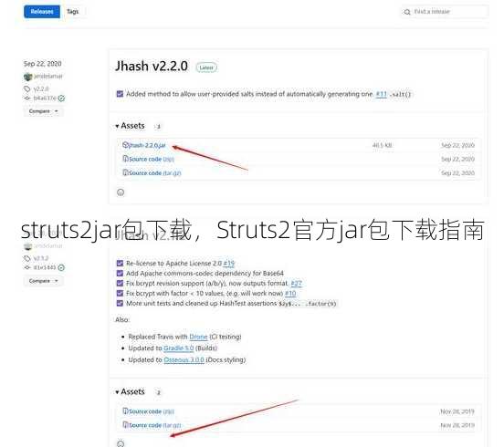
Task: Download Source code (zip) dated Sep 22, 2020
Action: pos(152,160)
